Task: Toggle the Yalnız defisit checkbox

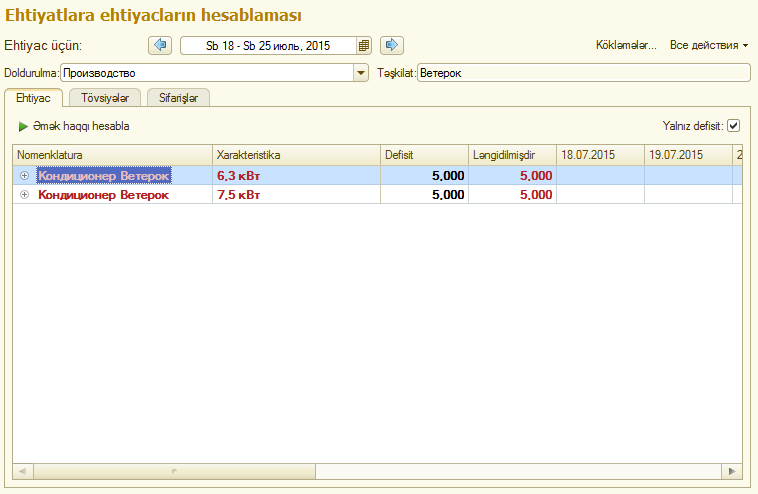Action: 733,126
